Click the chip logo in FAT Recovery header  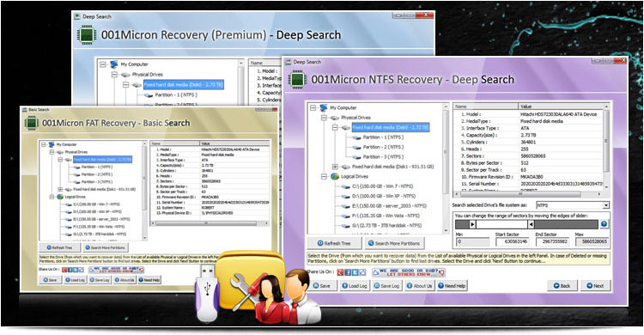[32, 123]
